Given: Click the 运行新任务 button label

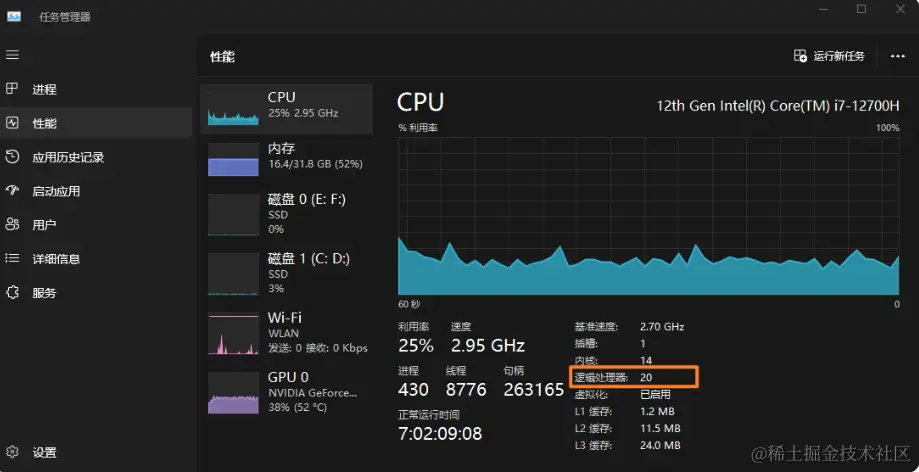Looking at the screenshot, I should pyautogui.click(x=839, y=56).
